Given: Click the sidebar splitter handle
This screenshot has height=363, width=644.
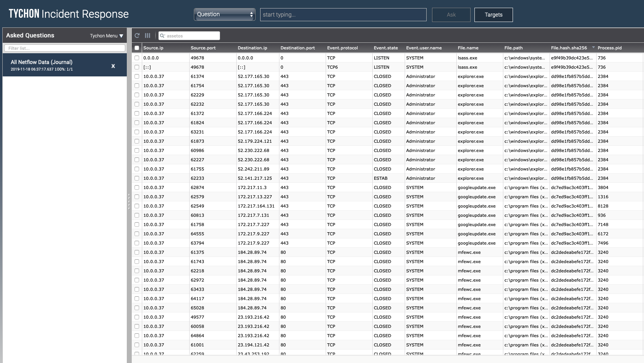Looking at the screenshot, I should point(129,201).
